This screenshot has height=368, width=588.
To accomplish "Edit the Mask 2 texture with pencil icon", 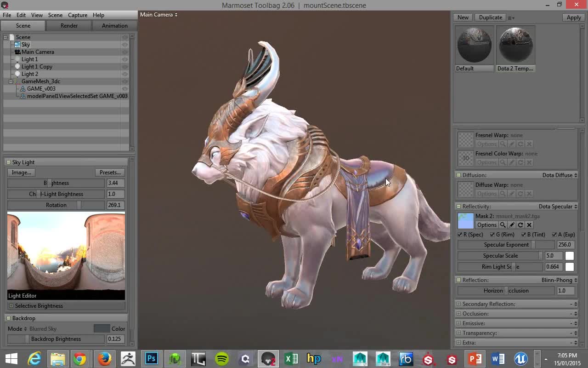I will click(x=512, y=225).
